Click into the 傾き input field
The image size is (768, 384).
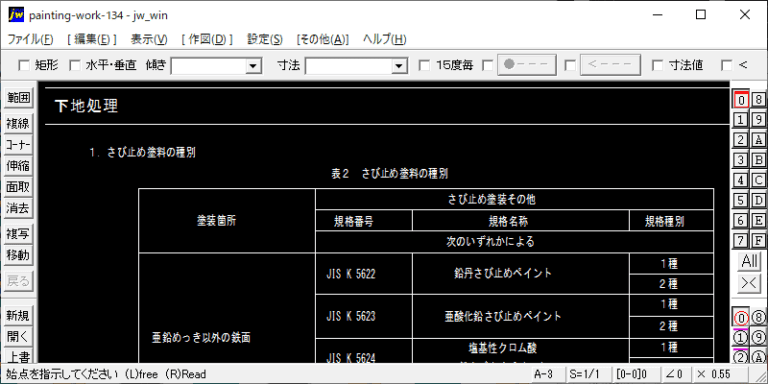(209, 66)
